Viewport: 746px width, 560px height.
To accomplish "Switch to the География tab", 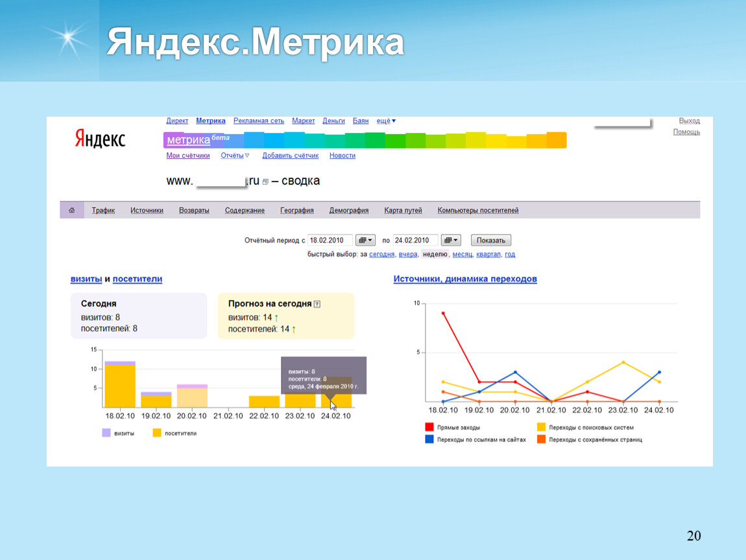I will click(x=297, y=210).
